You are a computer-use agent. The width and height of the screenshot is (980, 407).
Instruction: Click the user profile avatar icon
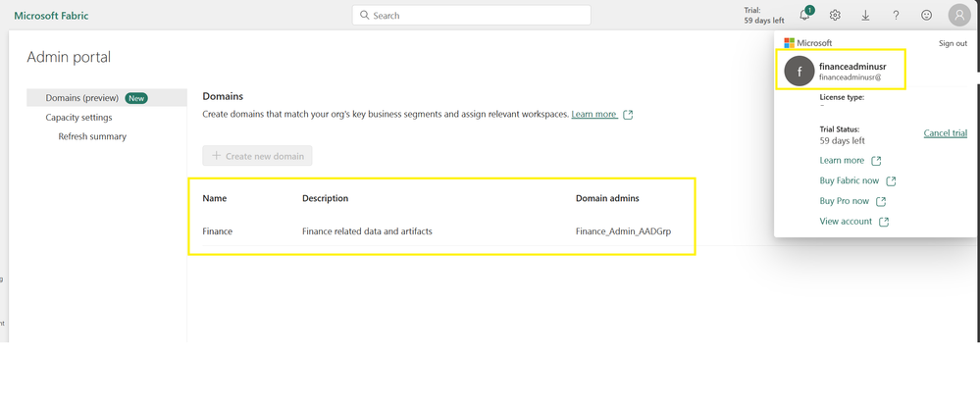959,15
